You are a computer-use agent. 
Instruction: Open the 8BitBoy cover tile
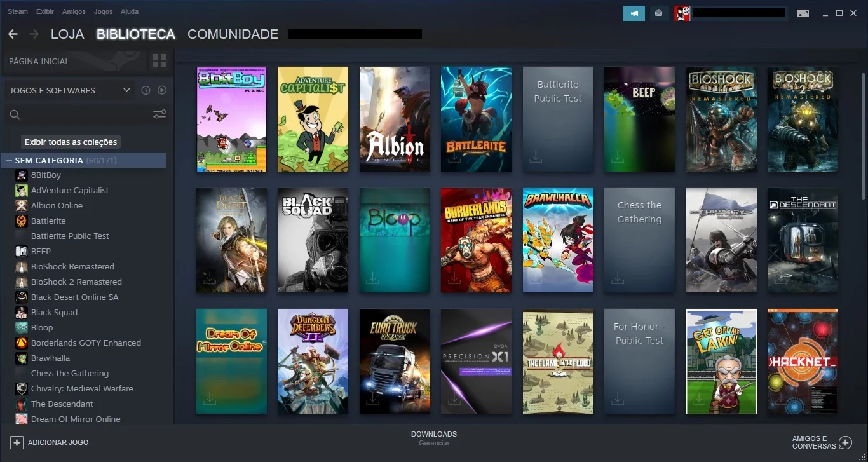(231, 119)
